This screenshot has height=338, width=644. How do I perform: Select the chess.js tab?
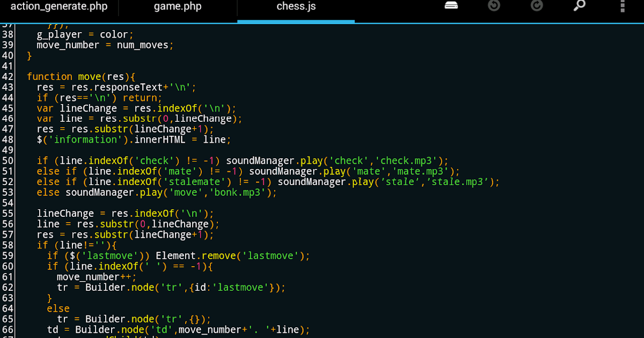[x=296, y=7]
